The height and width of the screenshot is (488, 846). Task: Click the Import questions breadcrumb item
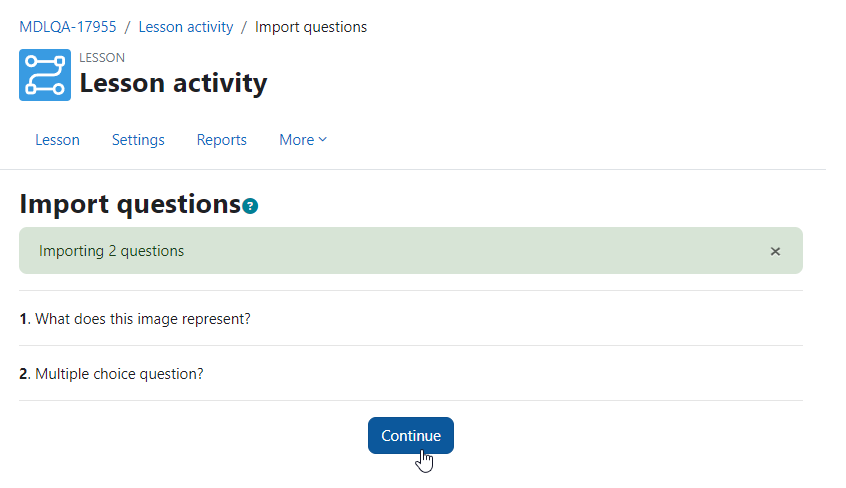coord(311,27)
